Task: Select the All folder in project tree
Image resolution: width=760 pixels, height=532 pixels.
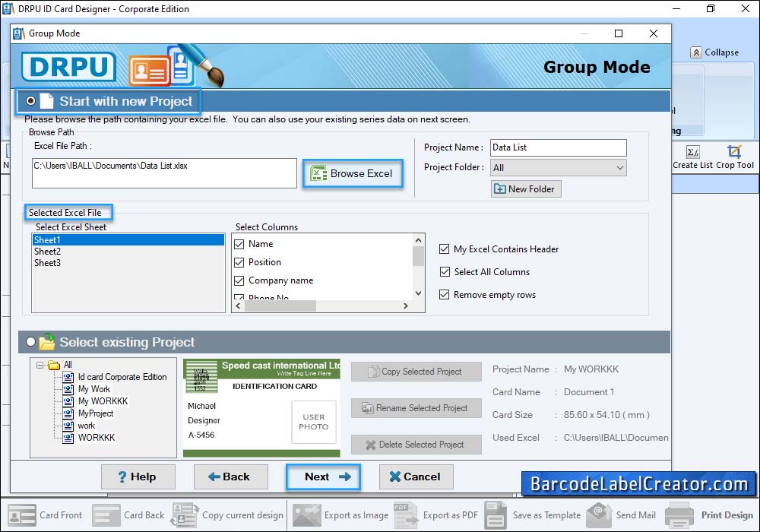Action: pos(68,365)
